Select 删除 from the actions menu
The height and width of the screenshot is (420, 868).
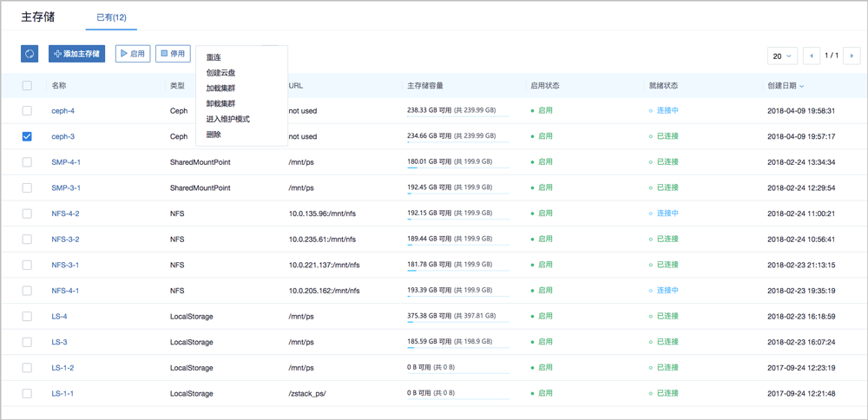[214, 135]
